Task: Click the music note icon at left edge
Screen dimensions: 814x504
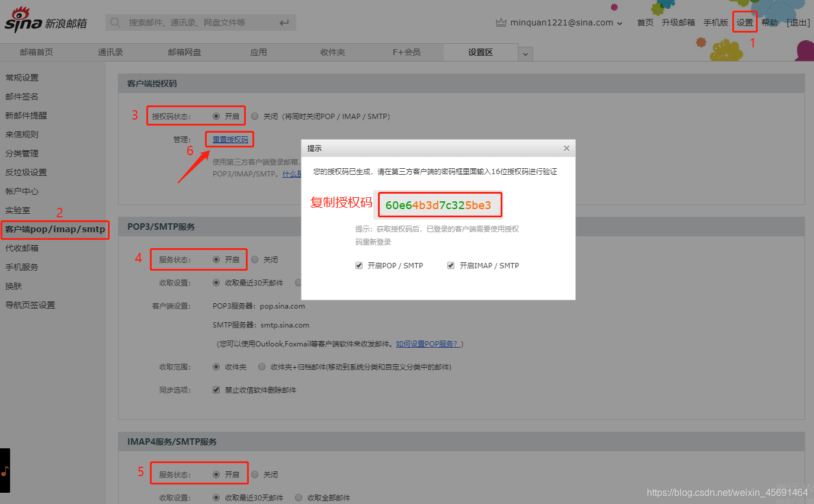Action: coord(5,471)
